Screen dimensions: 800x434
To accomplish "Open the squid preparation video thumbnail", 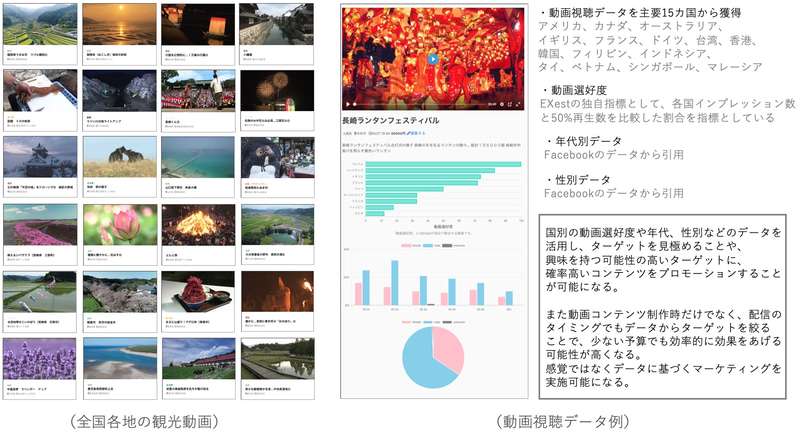I will pos(40,90).
